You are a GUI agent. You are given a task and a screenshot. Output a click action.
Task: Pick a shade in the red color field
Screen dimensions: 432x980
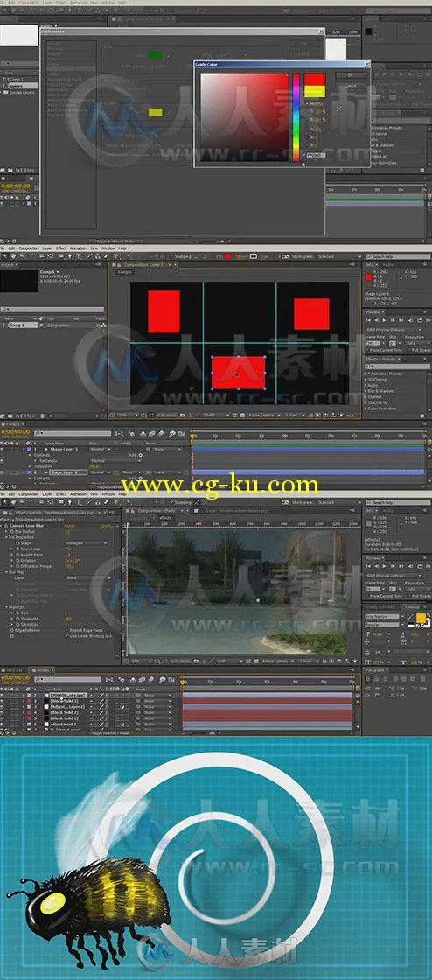(244, 117)
